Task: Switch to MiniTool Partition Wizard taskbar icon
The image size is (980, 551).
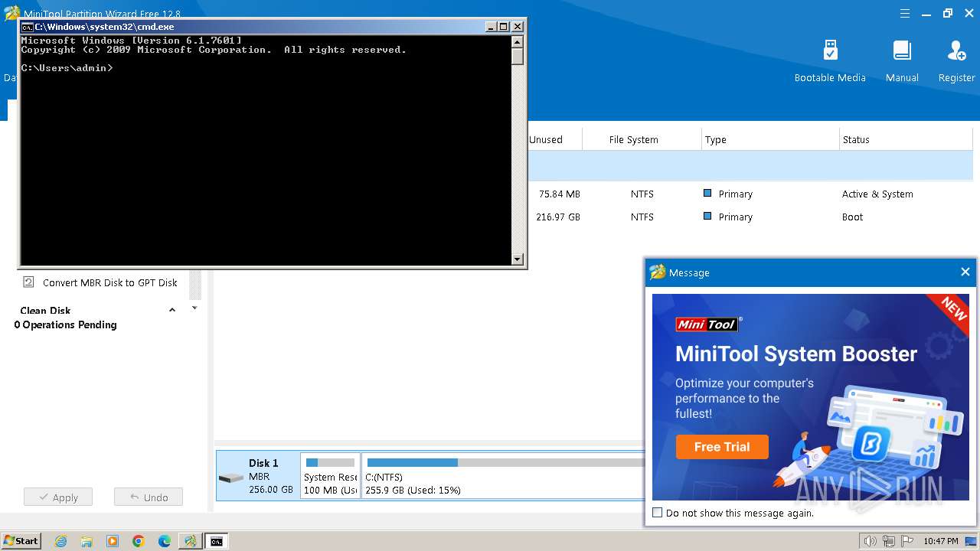Action: 190,541
